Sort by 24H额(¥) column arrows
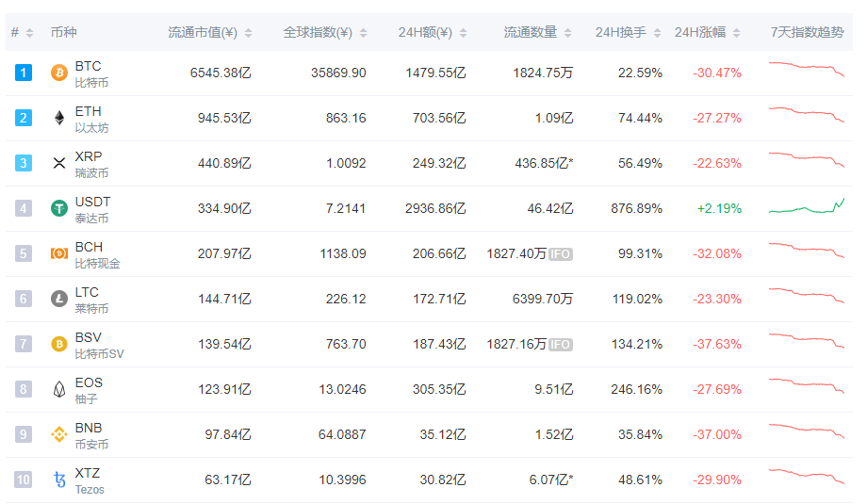Image resolution: width=867 pixels, height=504 pixels. [x=464, y=33]
